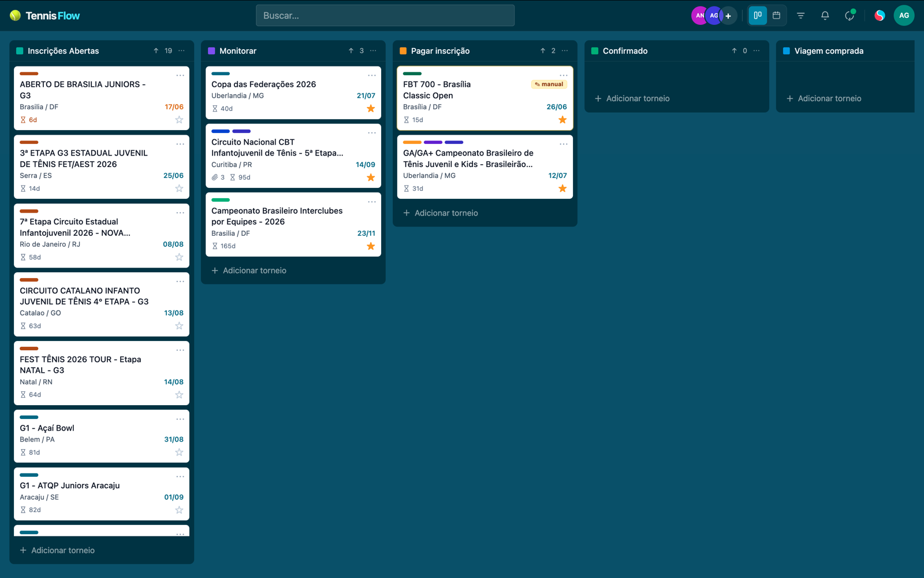Star the ABERTO DE BRASILIA JUNIORS card

pyautogui.click(x=179, y=120)
